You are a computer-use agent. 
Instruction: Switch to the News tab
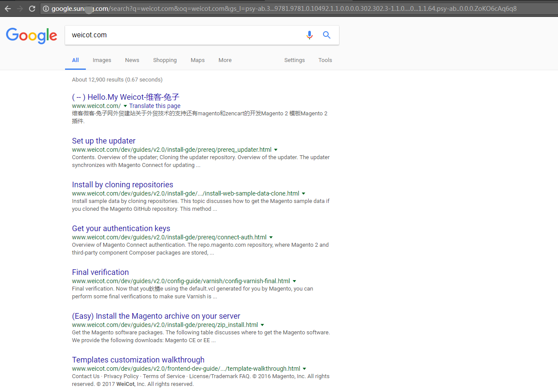132,60
